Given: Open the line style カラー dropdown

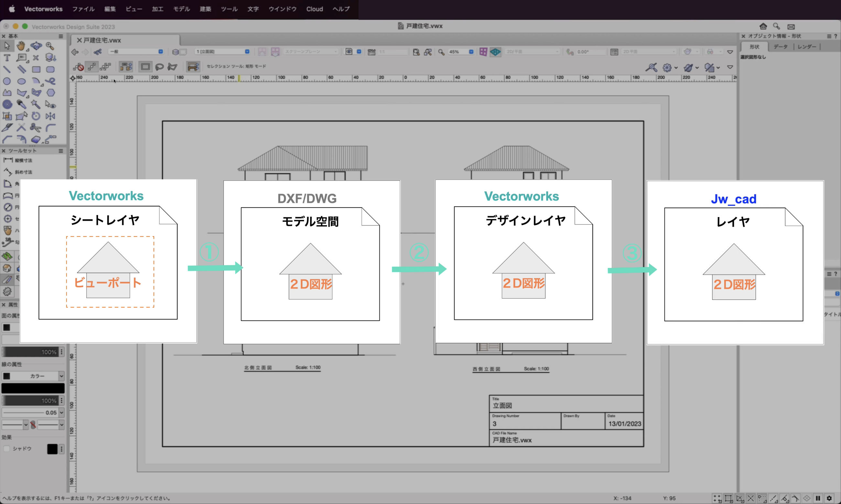Looking at the screenshot, I should click(33, 376).
